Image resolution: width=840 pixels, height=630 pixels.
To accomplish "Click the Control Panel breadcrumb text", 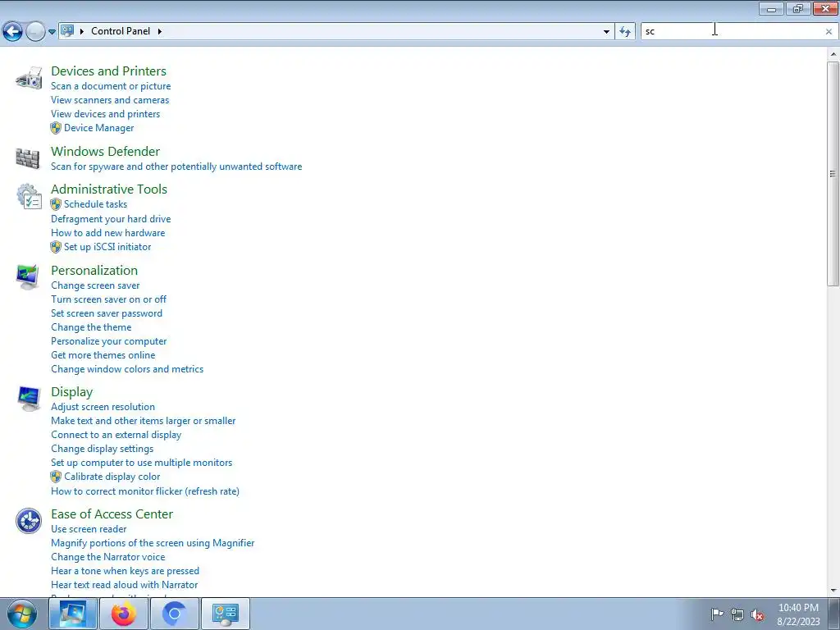I will tap(121, 31).
